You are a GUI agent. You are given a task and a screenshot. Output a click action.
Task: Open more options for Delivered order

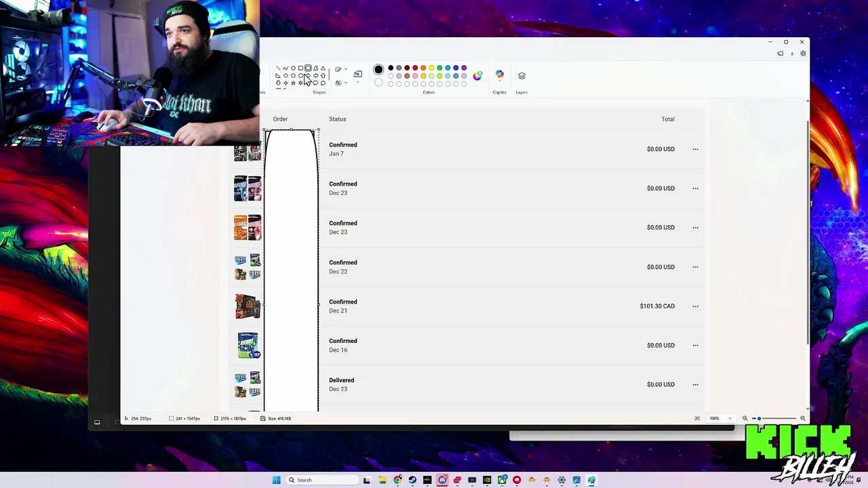click(x=695, y=385)
